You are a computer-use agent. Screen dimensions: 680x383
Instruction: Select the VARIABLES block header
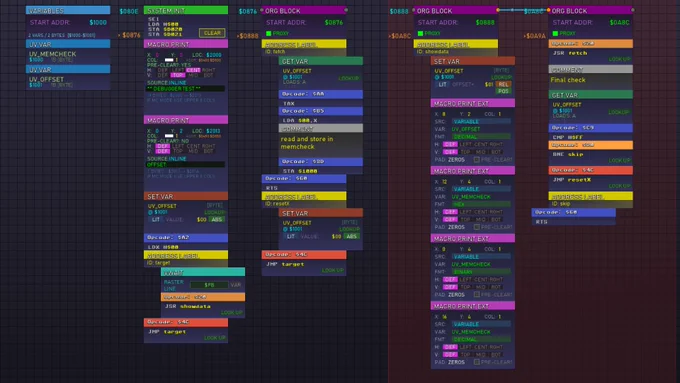(68, 10)
